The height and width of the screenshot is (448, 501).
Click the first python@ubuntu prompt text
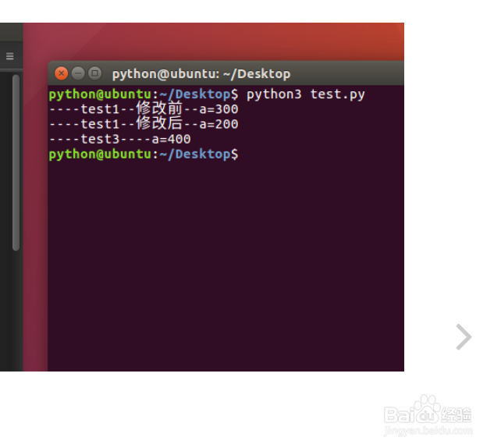[144, 94]
